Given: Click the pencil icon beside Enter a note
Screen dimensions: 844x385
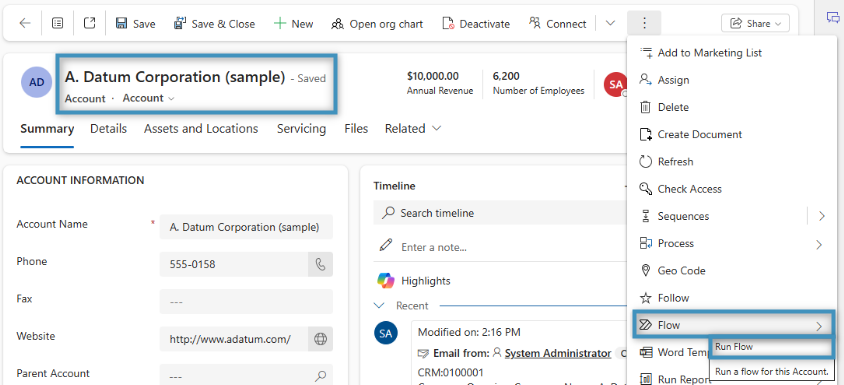Looking at the screenshot, I should pos(385,246).
